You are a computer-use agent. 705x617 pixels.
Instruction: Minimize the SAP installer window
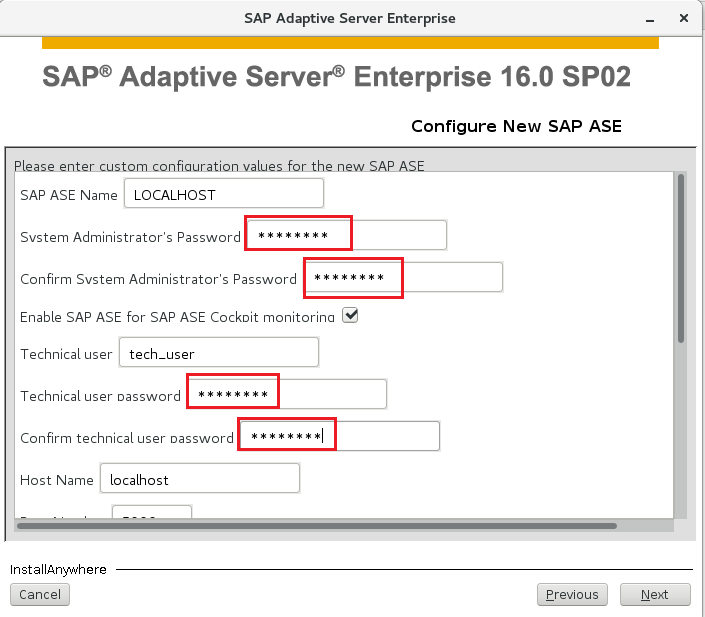click(x=650, y=19)
